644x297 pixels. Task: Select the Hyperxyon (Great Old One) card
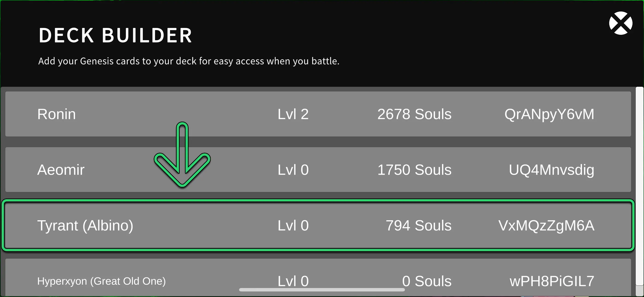point(101,281)
